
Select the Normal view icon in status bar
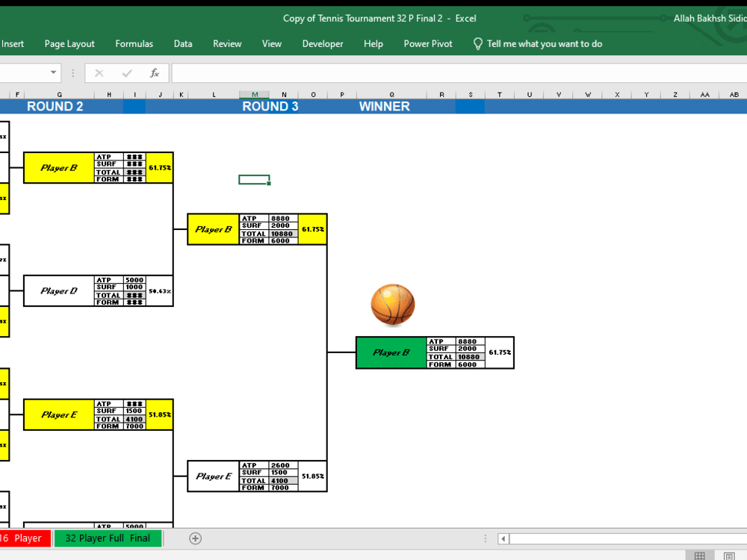tap(701, 555)
